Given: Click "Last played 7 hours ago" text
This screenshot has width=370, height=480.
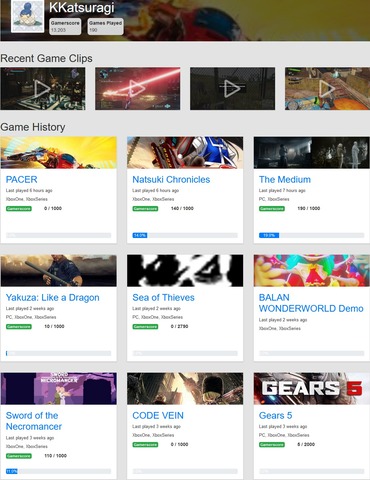Looking at the screenshot, I should coord(282,191).
